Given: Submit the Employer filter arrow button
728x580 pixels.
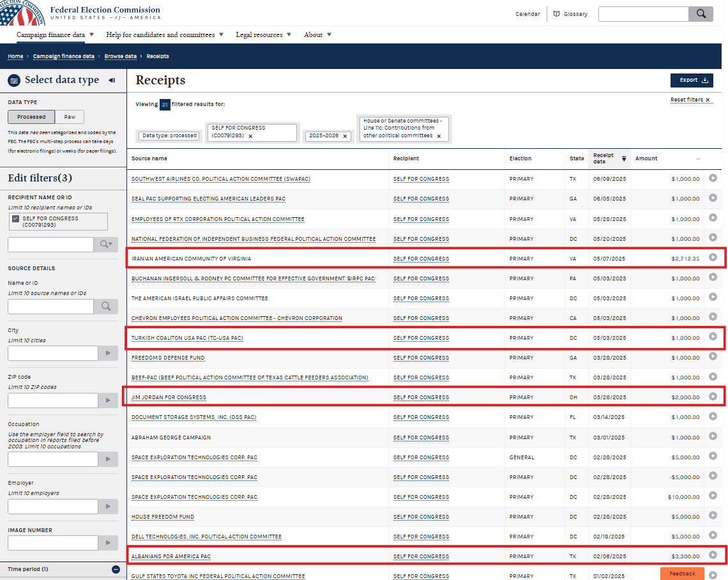Looking at the screenshot, I should click(x=108, y=506).
